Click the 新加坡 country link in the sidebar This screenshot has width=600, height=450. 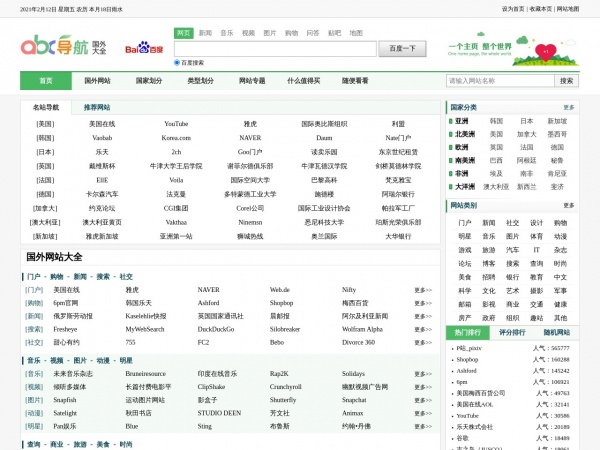557,121
